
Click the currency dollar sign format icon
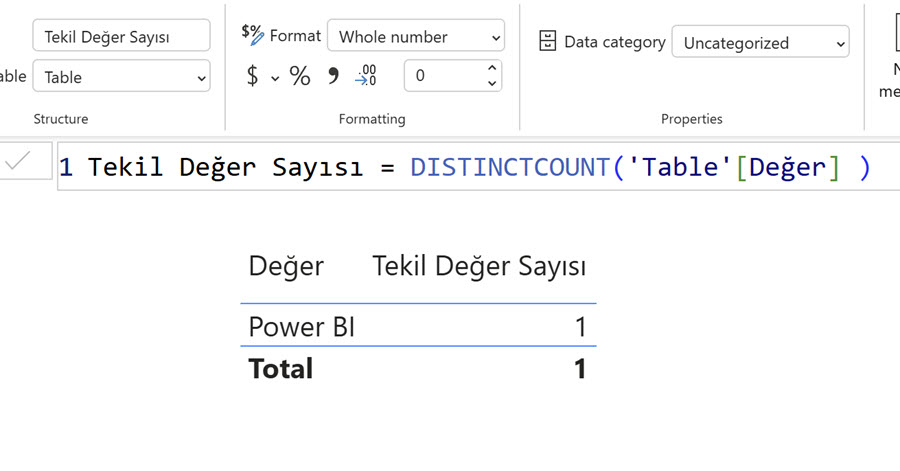pos(252,76)
